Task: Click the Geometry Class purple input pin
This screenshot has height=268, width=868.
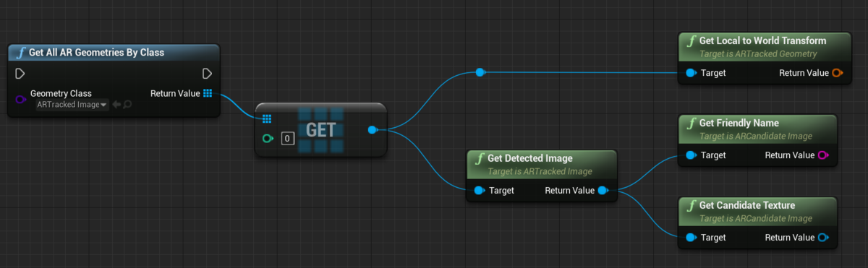Action: (20, 99)
